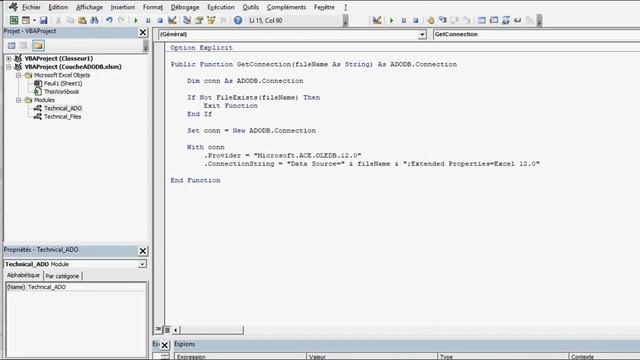Switch to Full Module View button
The width and height of the screenshot is (640, 360).
tap(167, 330)
